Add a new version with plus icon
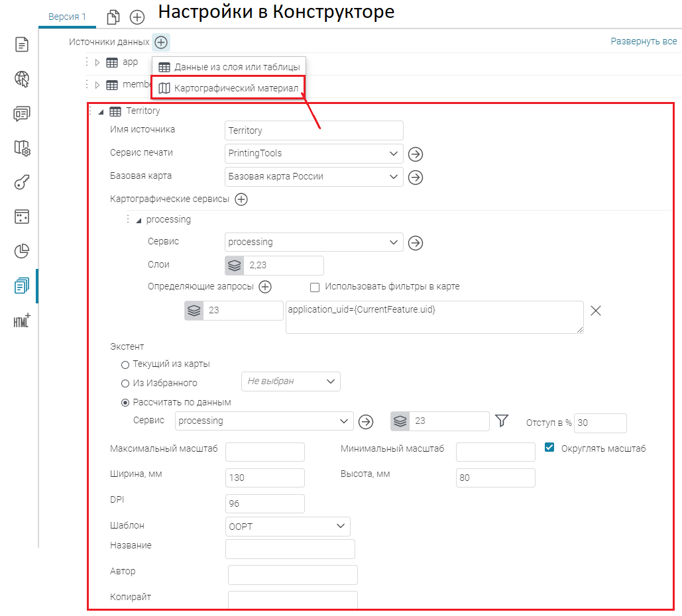The height and width of the screenshot is (616, 682). click(137, 17)
